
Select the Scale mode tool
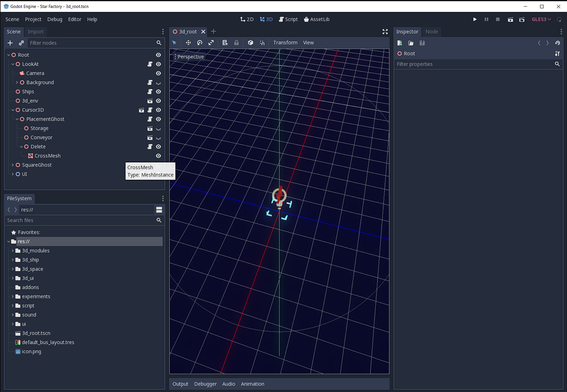tap(211, 42)
